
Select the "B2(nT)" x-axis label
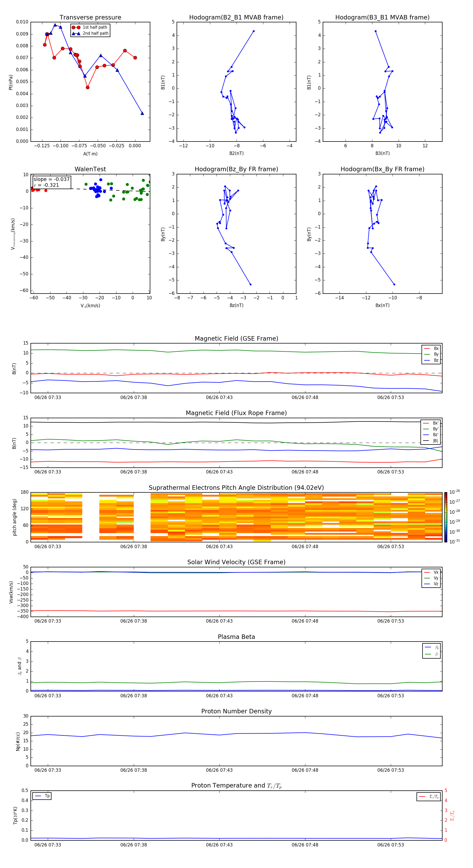[236, 153]
